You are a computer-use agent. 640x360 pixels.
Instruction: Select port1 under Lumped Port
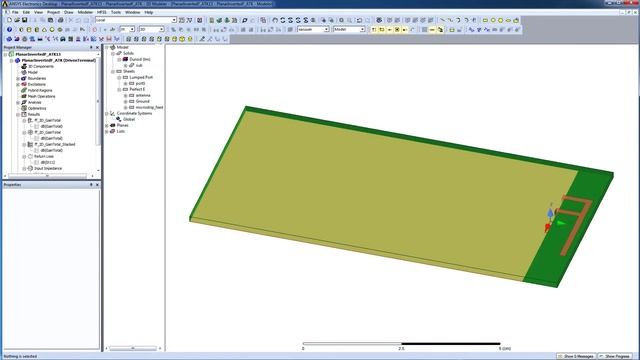coord(140,83)
